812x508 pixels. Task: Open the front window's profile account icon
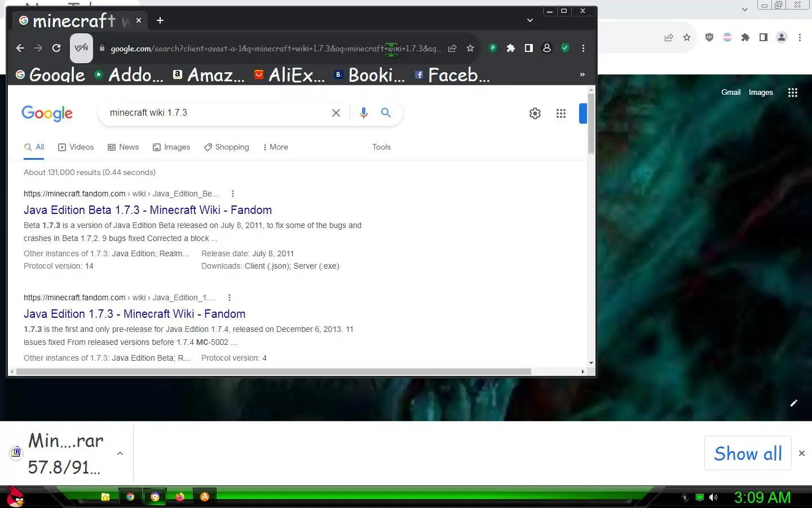547,49
